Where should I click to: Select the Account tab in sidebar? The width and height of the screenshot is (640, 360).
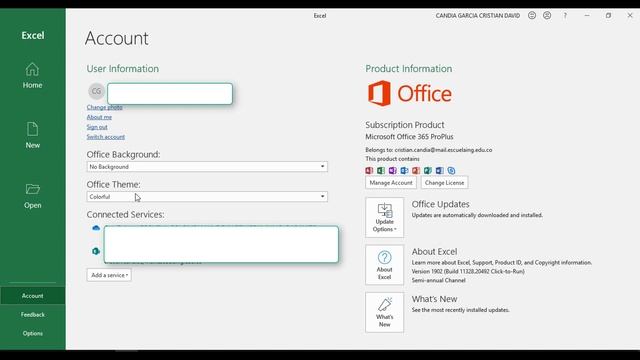[x=33, y=296]
